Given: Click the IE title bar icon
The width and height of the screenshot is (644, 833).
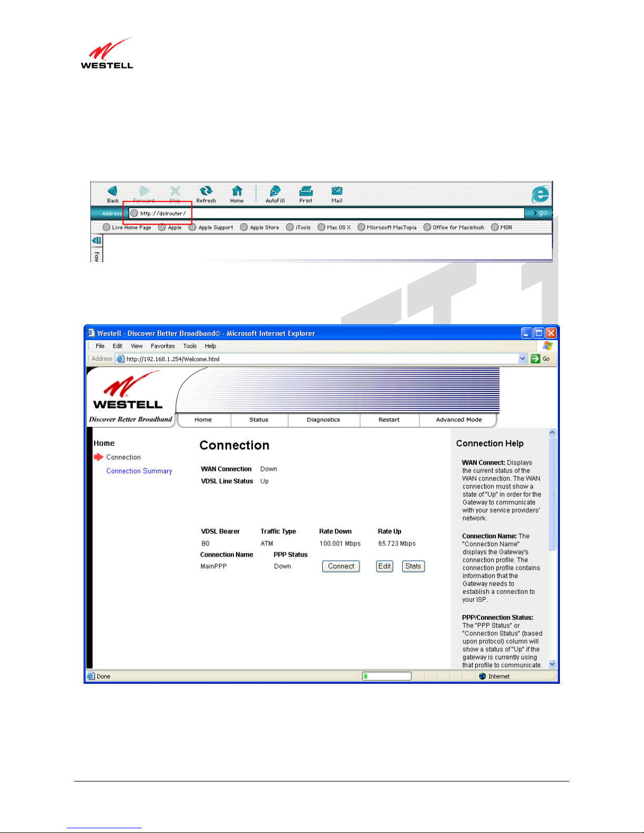Looking at the screenshot, I should pyautogui.click(x=91, y=333).
